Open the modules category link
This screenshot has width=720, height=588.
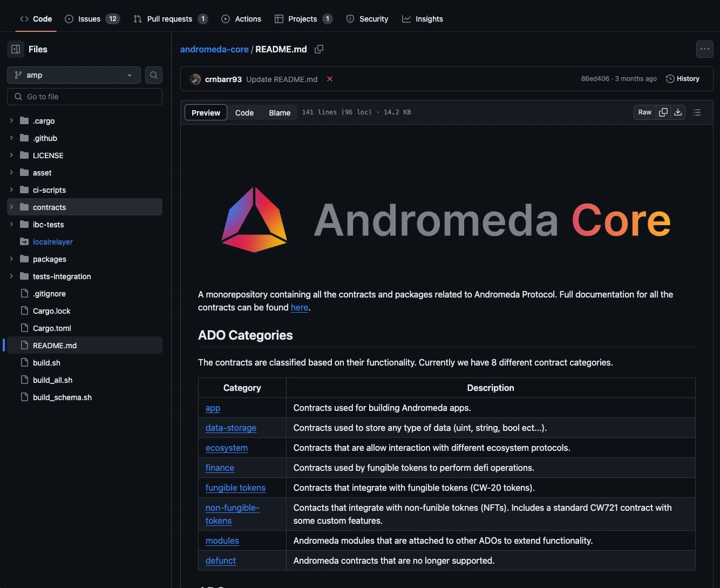point(222,540)
